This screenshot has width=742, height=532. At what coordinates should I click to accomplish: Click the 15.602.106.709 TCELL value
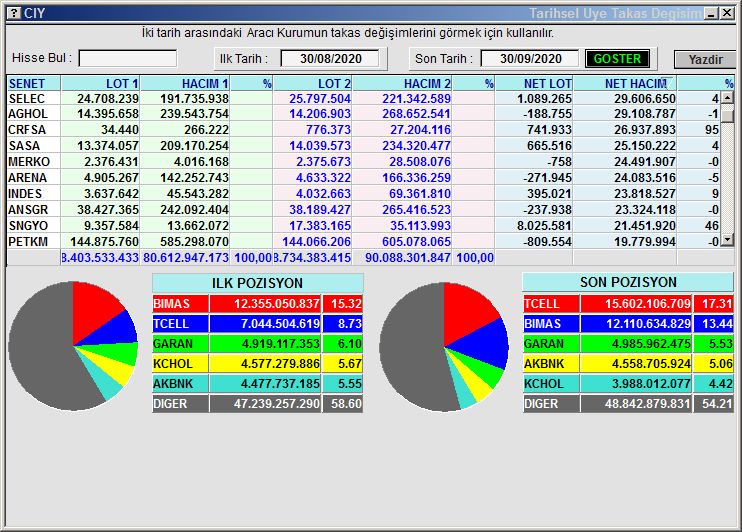click(x=636, y=303)
